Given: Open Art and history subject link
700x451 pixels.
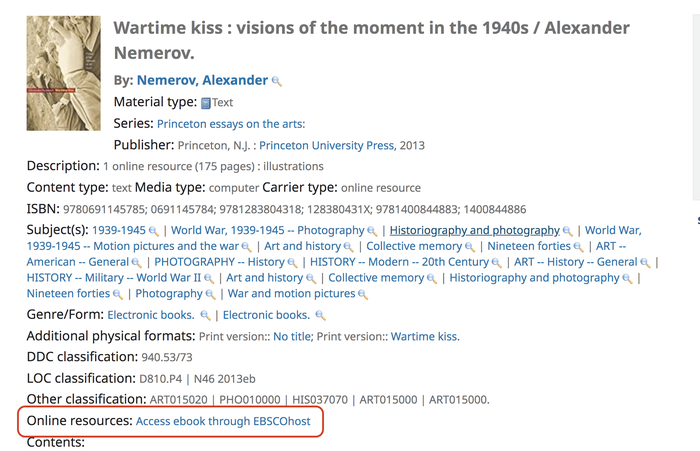Looking at the screenshot, I should (x=302, y=246).
